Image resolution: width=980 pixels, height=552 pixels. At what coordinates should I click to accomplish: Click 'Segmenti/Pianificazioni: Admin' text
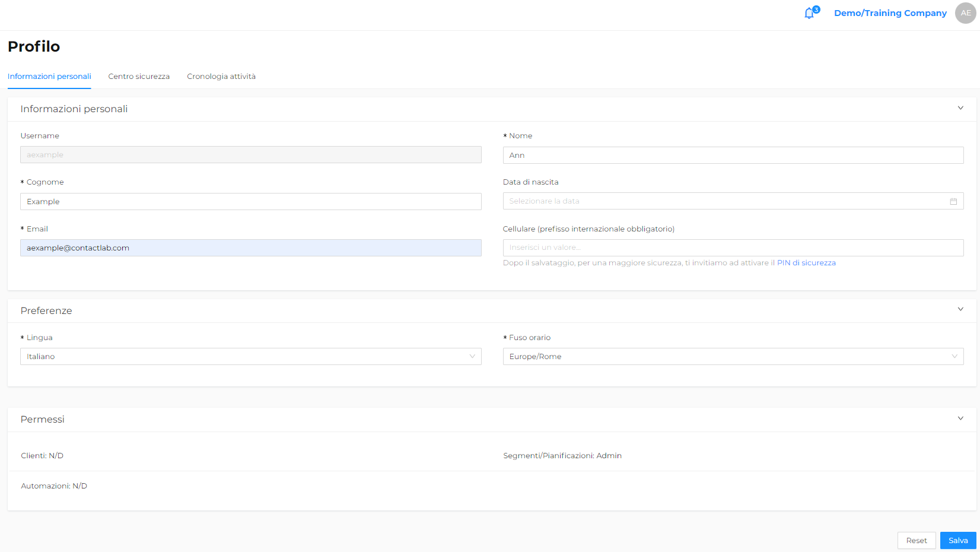(x=562, y=456)
